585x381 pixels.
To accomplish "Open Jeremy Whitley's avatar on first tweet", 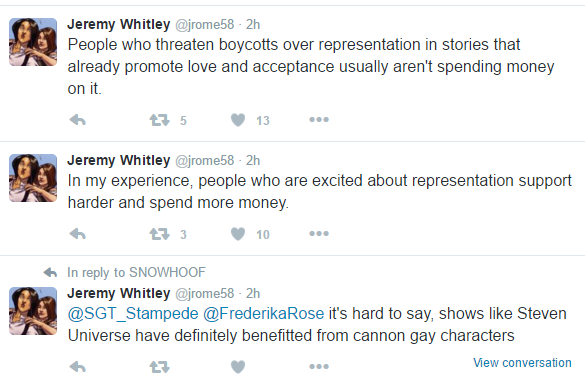I will pos(33,42).
